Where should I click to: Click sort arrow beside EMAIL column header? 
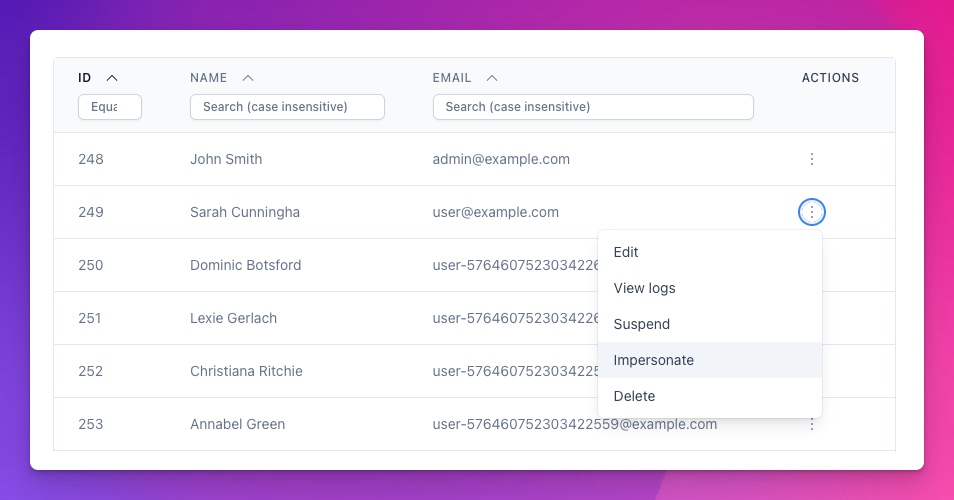tap(491, 78)
